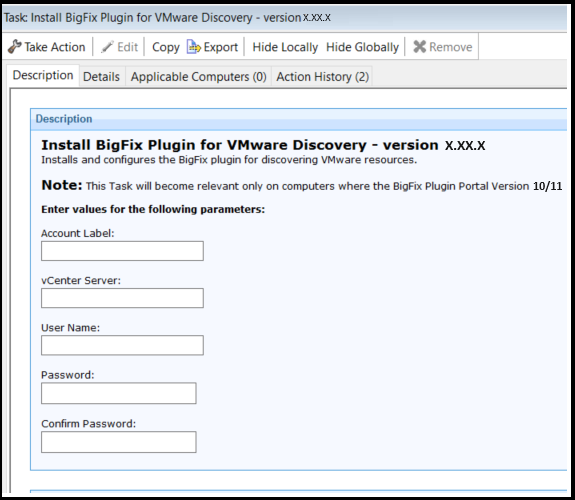Viewport: 575px width, 500px height.
Task: Focus the User Name input field
Action: point(122,345)
